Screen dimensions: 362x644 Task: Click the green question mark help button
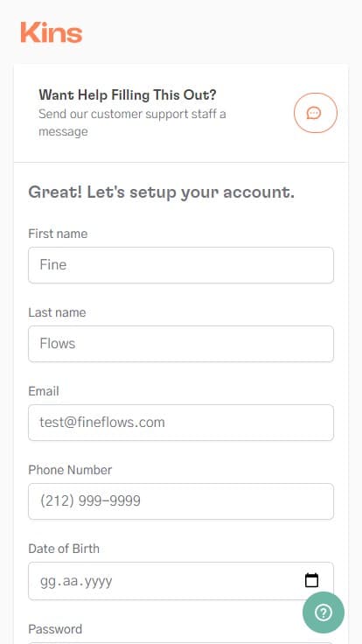click(324, 612)
